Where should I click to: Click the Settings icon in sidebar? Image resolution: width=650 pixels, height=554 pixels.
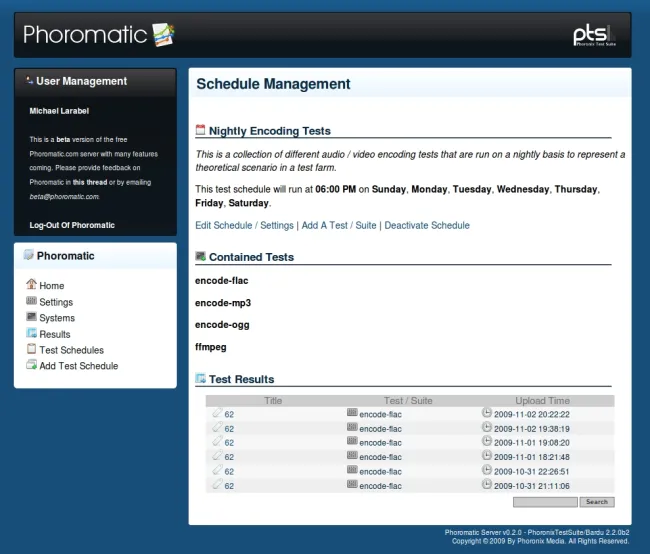pyautogui.click(x=31, y=301)
